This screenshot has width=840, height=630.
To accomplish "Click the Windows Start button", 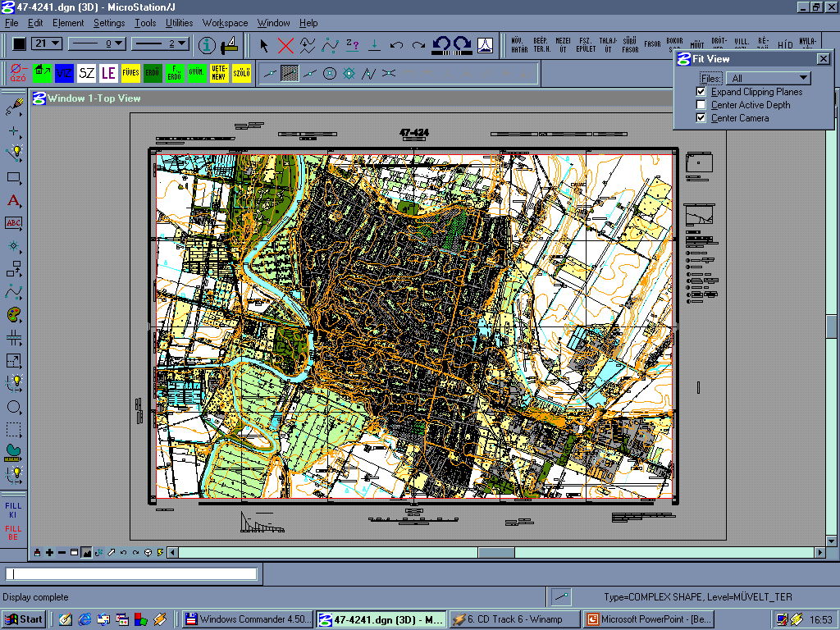I will 24,619.
